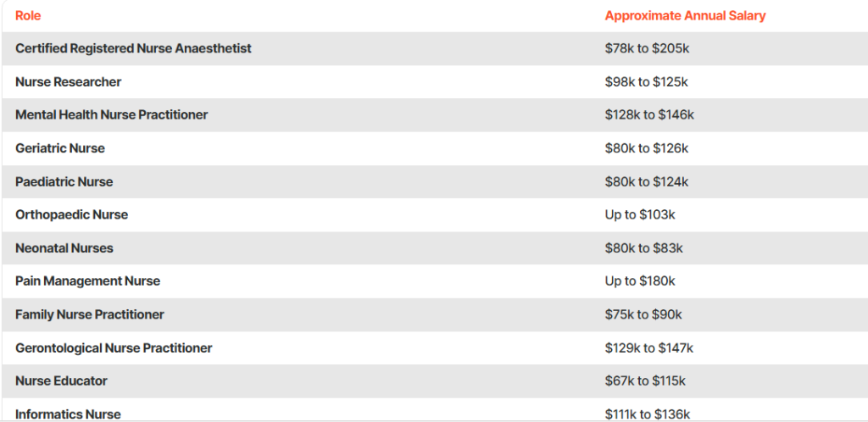Viewport: 868px width, 422px height.
Task: Select Mental Health Nurse Practitioner role text
Action: [111, 114]
